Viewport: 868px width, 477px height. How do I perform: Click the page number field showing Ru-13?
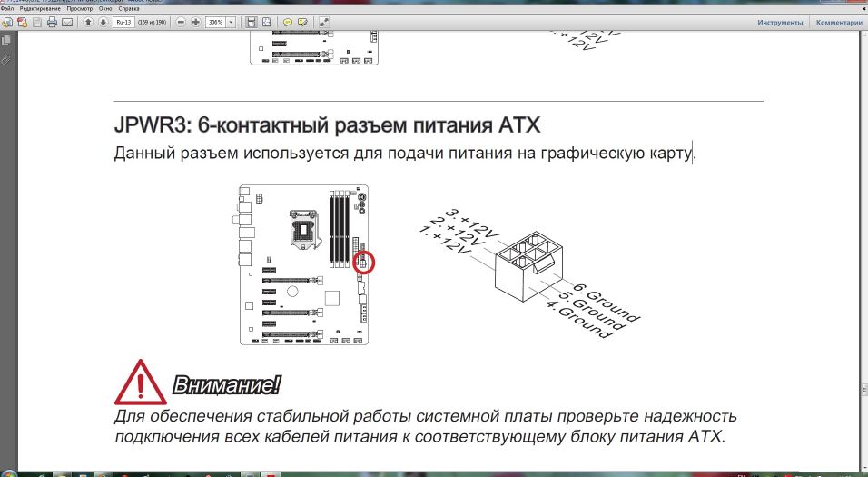[x=123, y=21]
